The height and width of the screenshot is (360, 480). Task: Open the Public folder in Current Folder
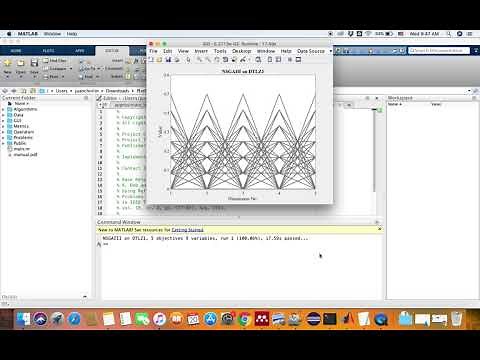tap(17, 143)
